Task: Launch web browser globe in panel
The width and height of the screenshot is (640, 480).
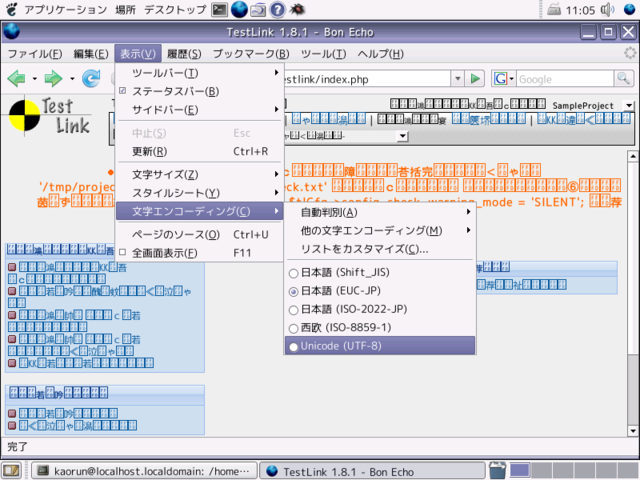Action: [x=239, y=9]
